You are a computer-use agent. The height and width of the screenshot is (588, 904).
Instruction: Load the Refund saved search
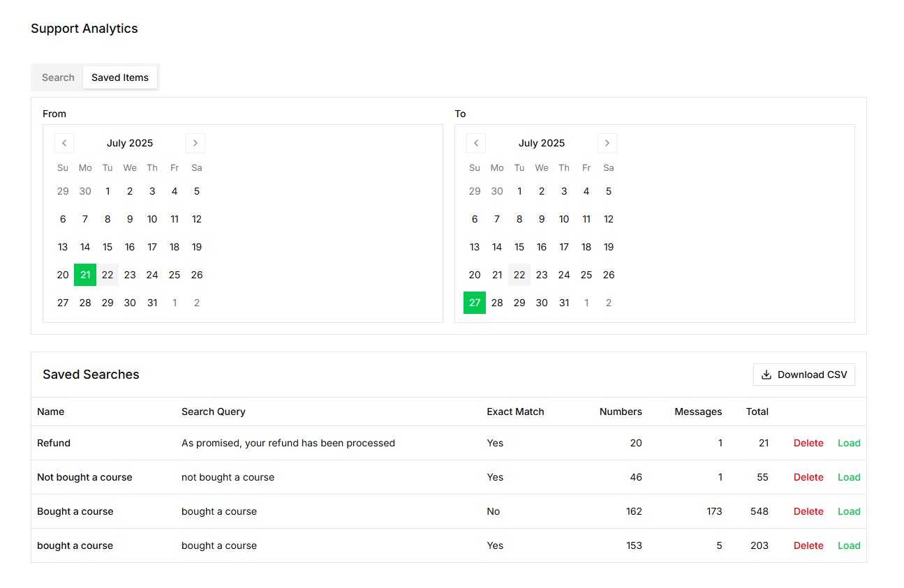coord(849,443)
